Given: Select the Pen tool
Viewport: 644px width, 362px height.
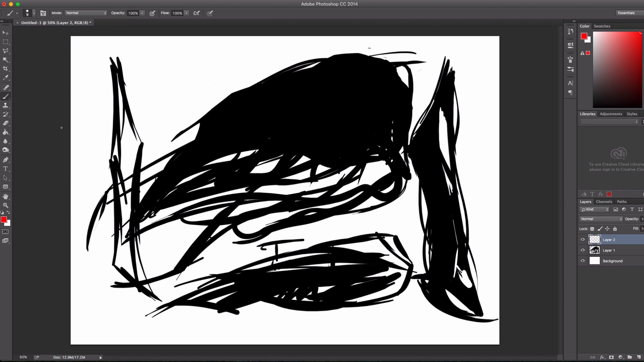Looking at the screenshot, I should click(x=6, y=160).
